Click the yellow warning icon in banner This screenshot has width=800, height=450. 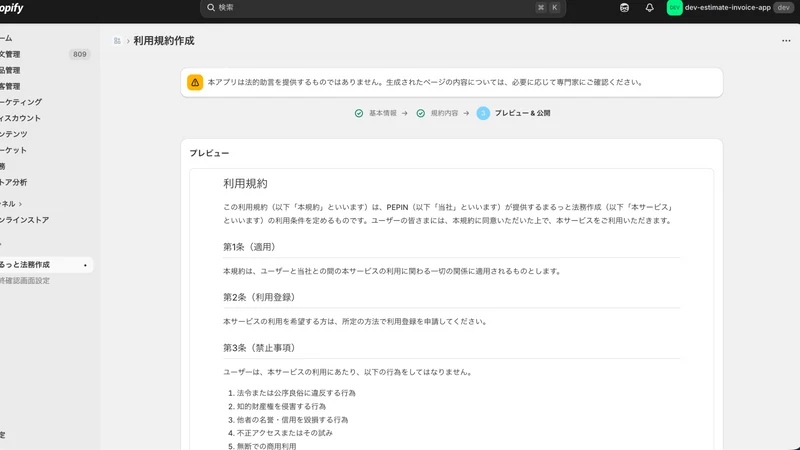(x=195, y=82)
